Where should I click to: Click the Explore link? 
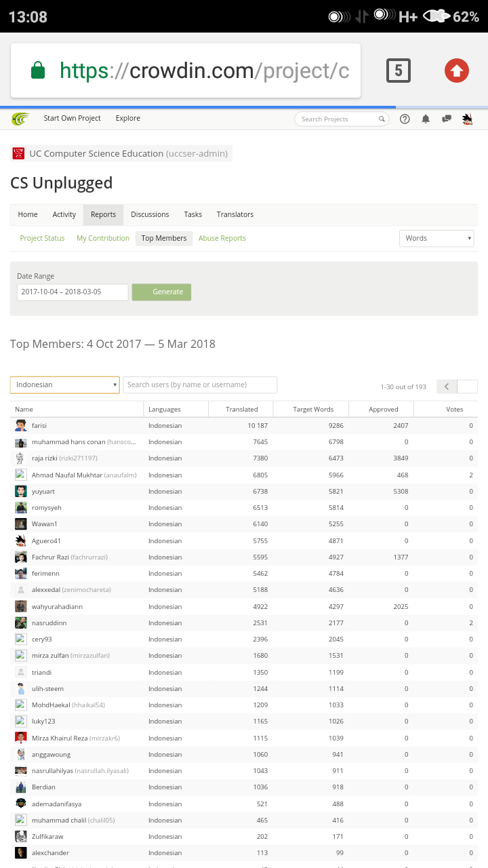(128, 118)
